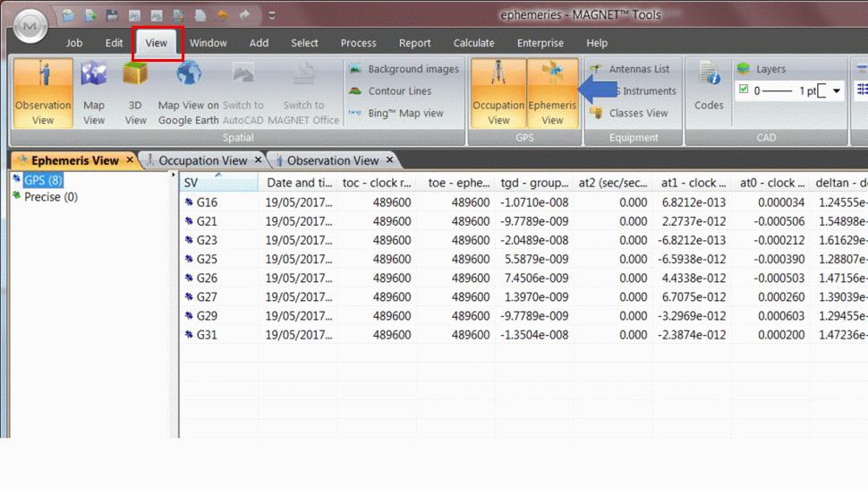Open the Edit ribbon tab
Viewport: 868px width, 489px height.
(x=114, y=43)
